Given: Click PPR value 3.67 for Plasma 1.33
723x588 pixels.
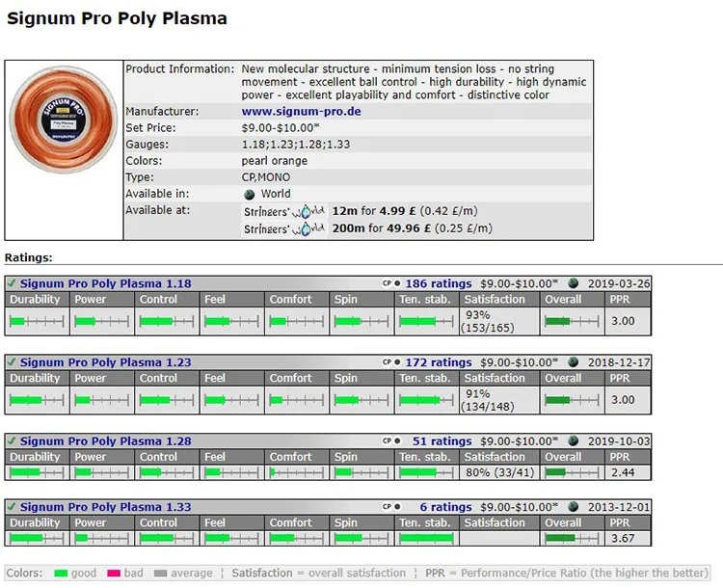Looking at the screenshot, I should point(623,538).
